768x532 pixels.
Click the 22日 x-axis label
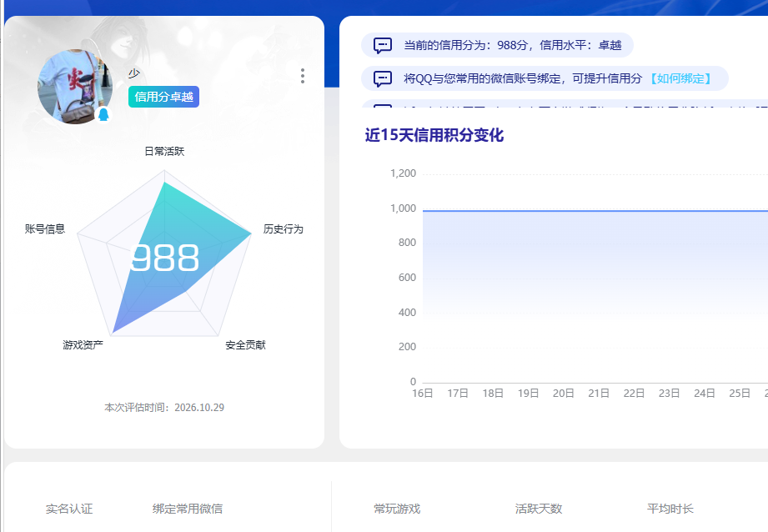635,394
